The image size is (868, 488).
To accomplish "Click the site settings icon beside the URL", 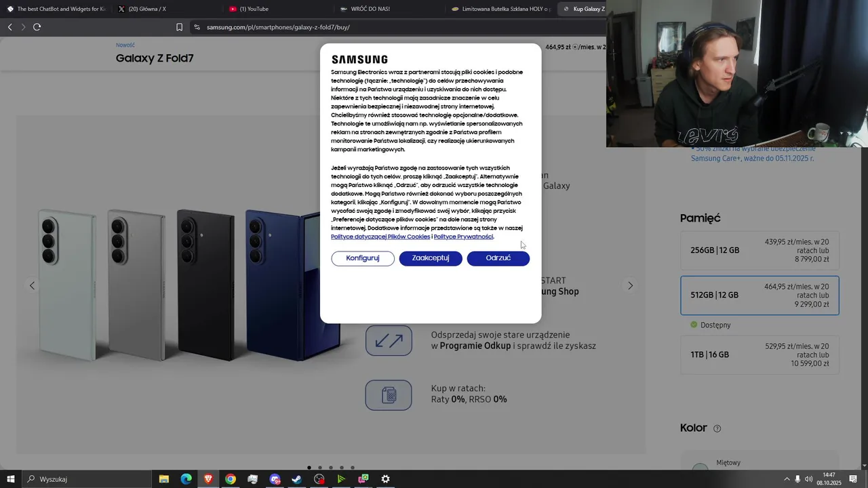I will (x=197, y=27).
